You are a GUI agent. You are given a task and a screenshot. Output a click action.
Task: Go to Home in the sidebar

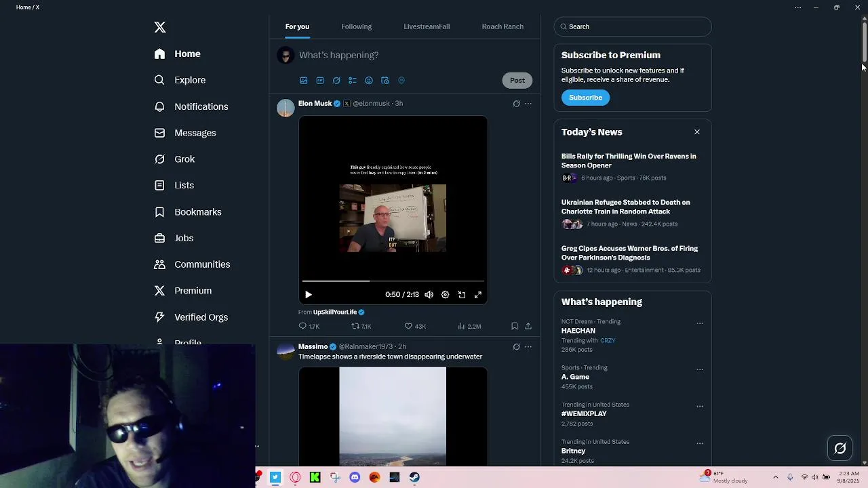coord(177,54)
